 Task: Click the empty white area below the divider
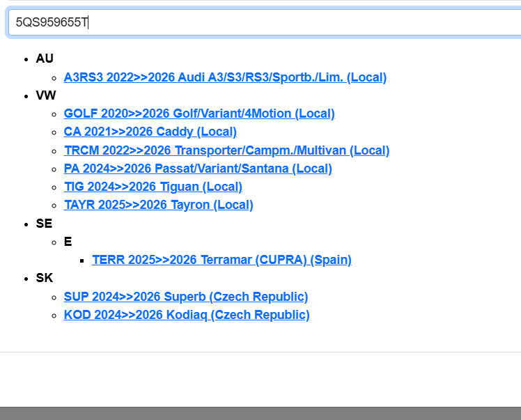[260, 380]
